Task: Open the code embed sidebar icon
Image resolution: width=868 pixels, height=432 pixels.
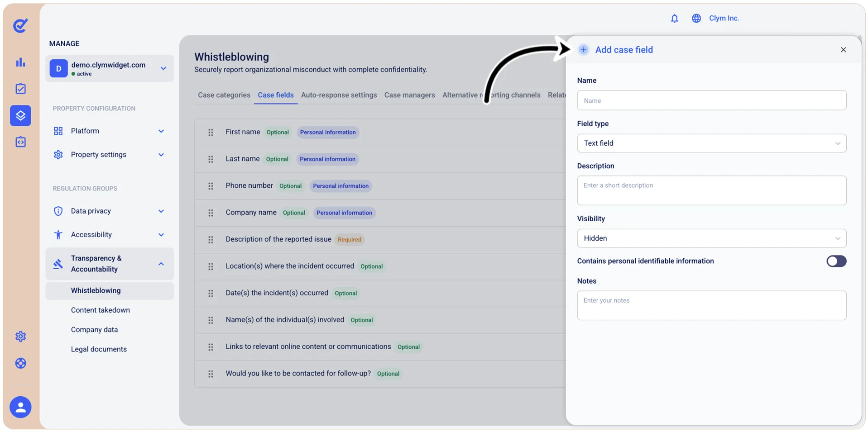Action: [20, 142]
